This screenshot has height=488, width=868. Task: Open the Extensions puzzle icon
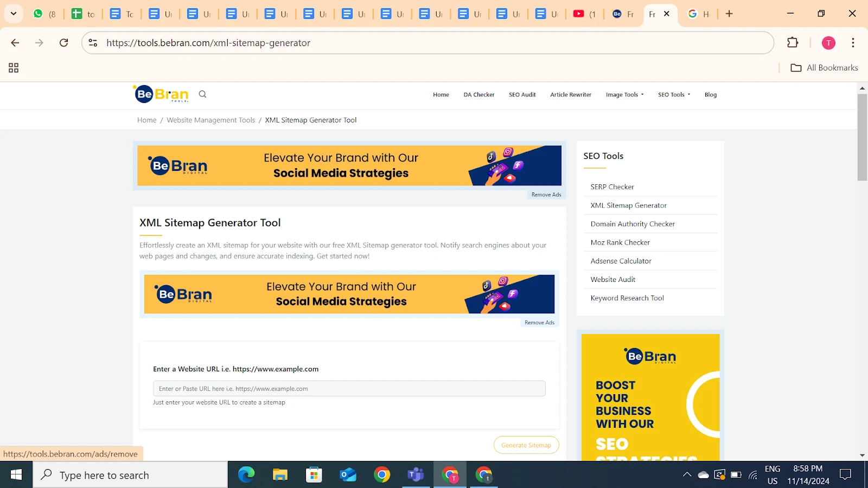(793, 43)
